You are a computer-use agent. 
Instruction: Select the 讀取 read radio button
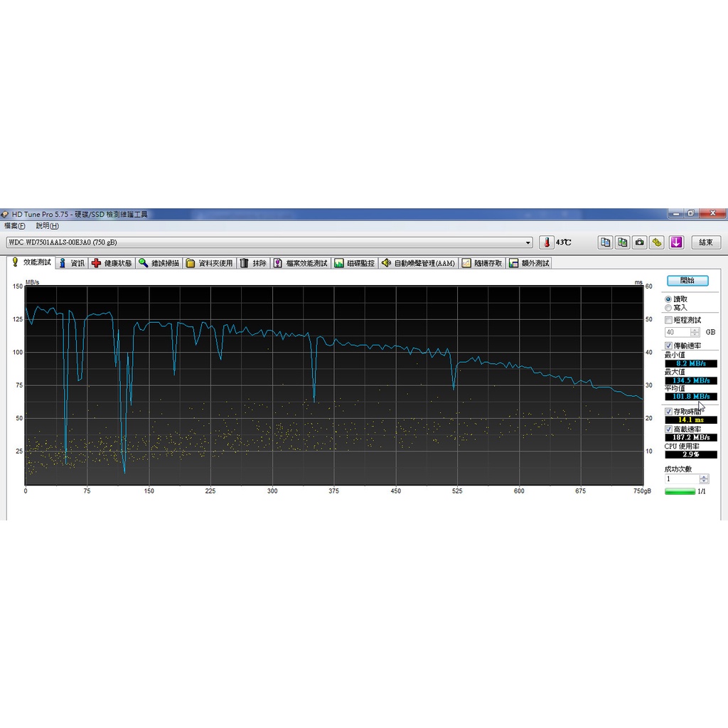coord(668,299)
